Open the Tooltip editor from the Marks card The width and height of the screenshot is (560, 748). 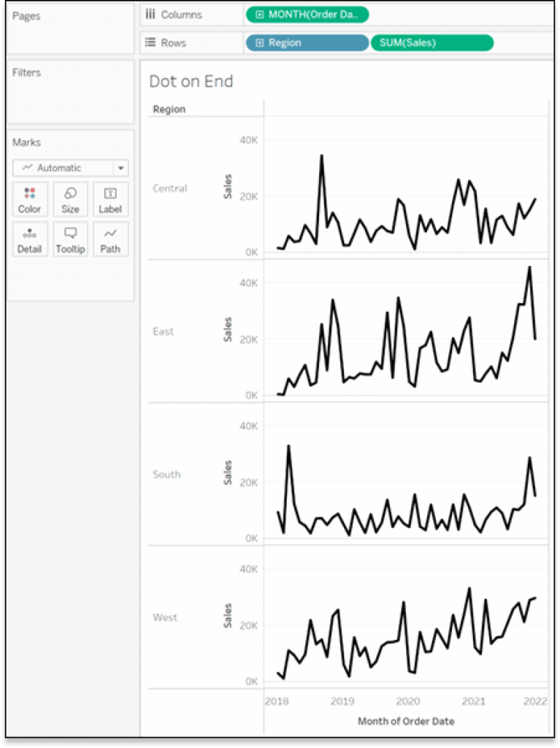coord(70,239)
